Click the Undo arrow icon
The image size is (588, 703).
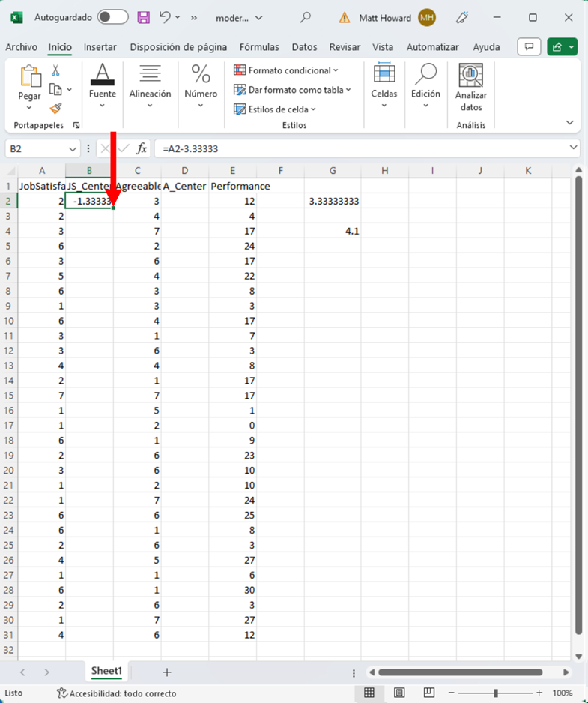[166, 17]
